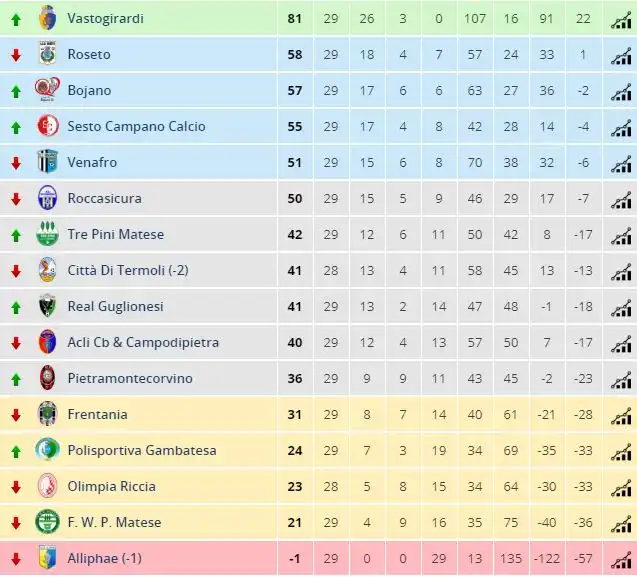Click the Tre Pini Matese green logo

pyautogui.click(x=47, y=234)
